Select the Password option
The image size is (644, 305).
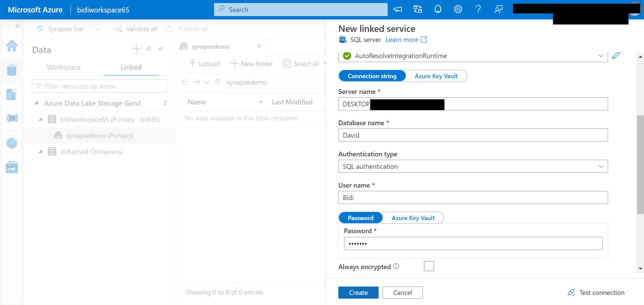[x=360, y=218]
